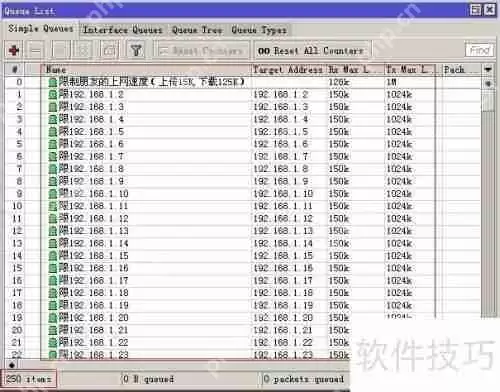Maximize the Queue List window
Viewport: 500px width, 392px height.
pos(476,10)
